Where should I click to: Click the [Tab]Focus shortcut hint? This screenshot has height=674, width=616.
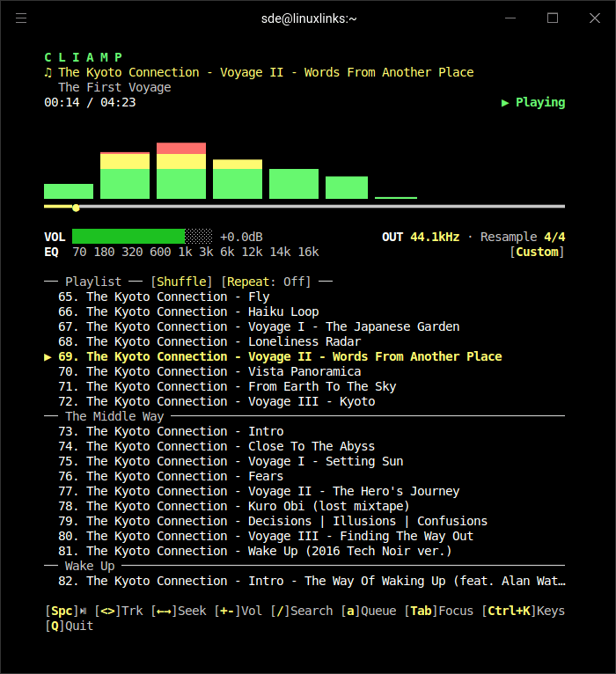coord(439,611)
